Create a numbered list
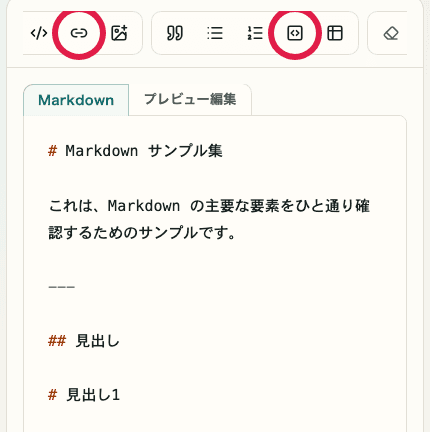Screen dimensions: 430x432 coord(255,33)
